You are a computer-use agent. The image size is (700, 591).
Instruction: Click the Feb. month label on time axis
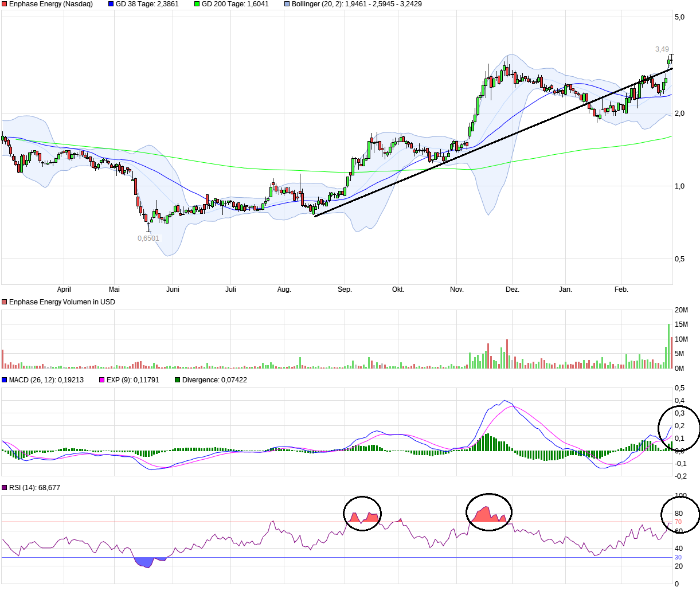621,289
